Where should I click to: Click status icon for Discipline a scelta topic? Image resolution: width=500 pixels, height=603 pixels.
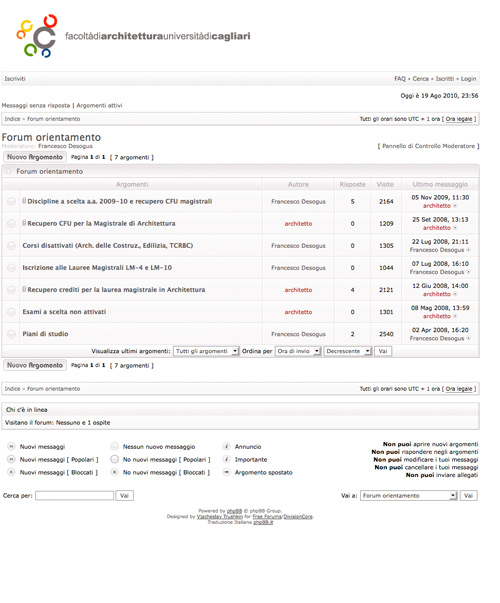pos(11,201)
